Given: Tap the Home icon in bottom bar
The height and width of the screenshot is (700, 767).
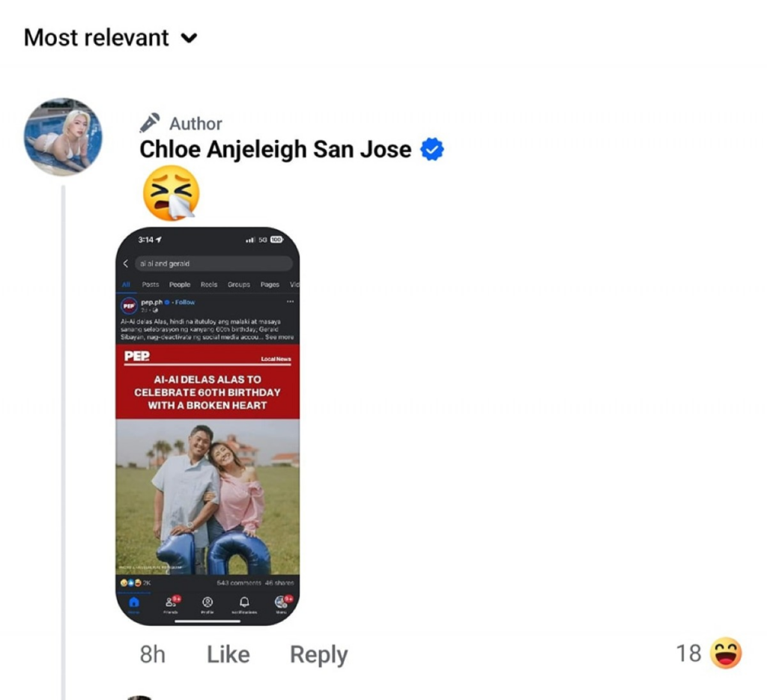Looking at the screenshot, I should [x=134, y=603].
